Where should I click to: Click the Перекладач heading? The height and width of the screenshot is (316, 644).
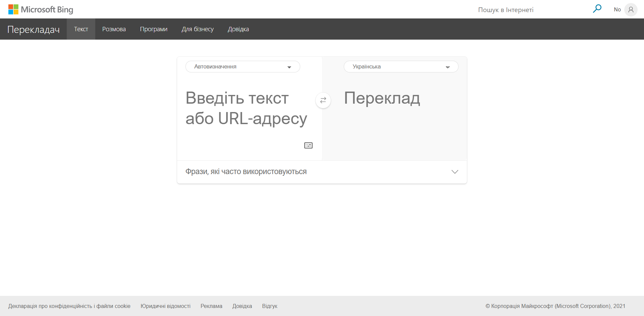point(33,29)
